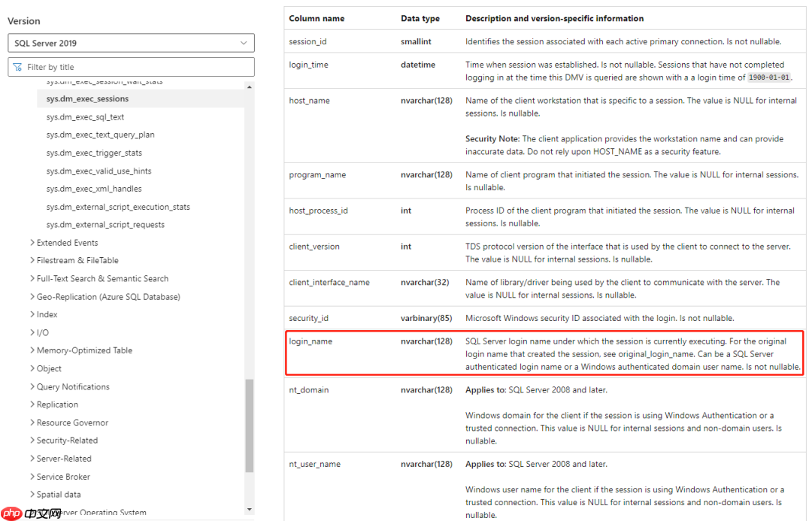Click the nt_domain column name cell
The width and height of the screenshot is (812, 521).
(x=309, y=389)
